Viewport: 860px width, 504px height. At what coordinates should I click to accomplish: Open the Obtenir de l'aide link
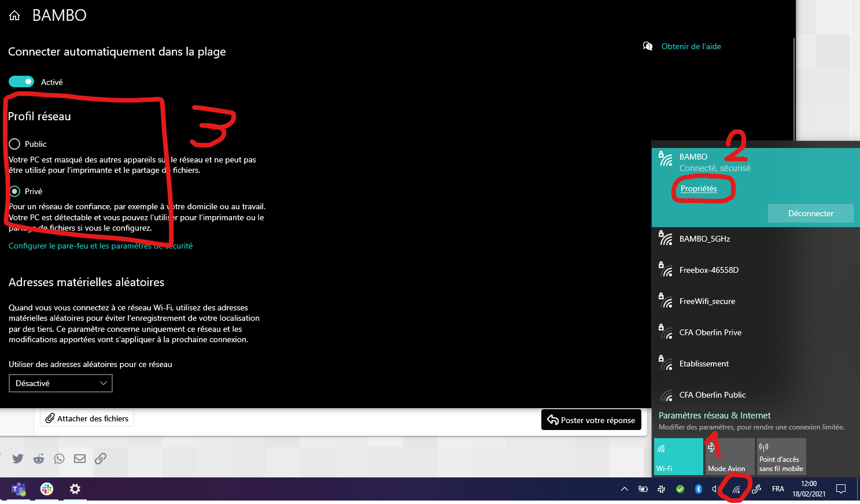click(691, 46)
